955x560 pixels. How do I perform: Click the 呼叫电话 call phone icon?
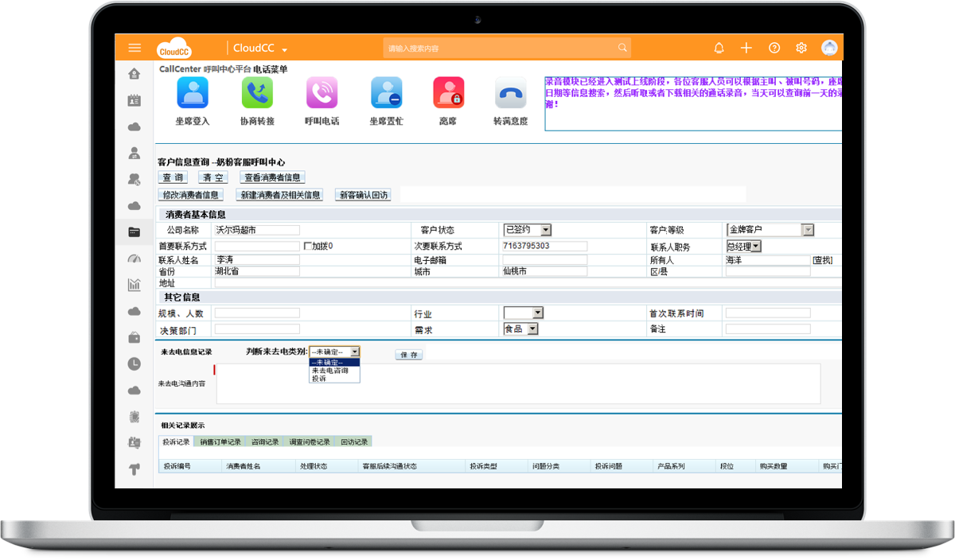322,93
